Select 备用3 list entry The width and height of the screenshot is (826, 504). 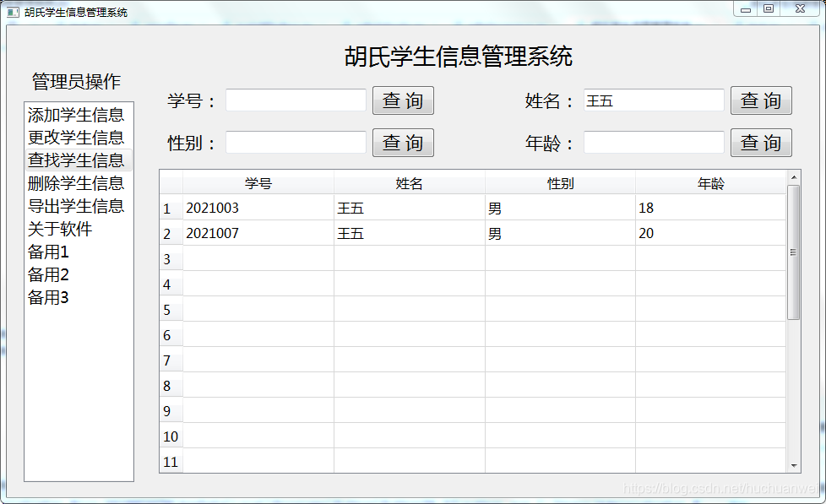79,297
